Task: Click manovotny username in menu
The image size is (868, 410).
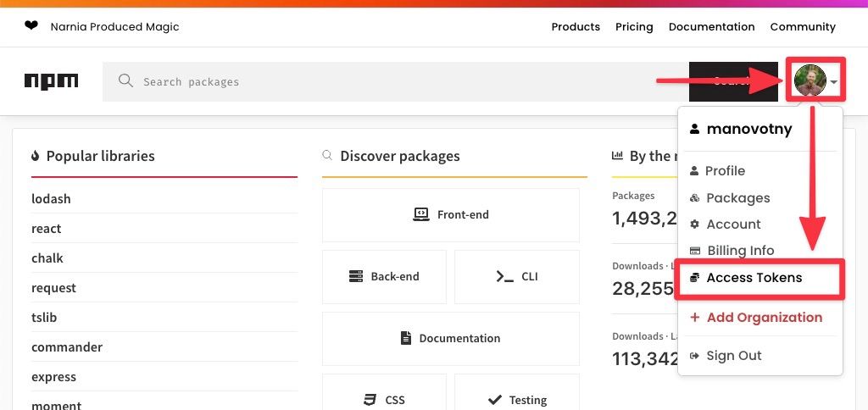Action: [749, 129]
